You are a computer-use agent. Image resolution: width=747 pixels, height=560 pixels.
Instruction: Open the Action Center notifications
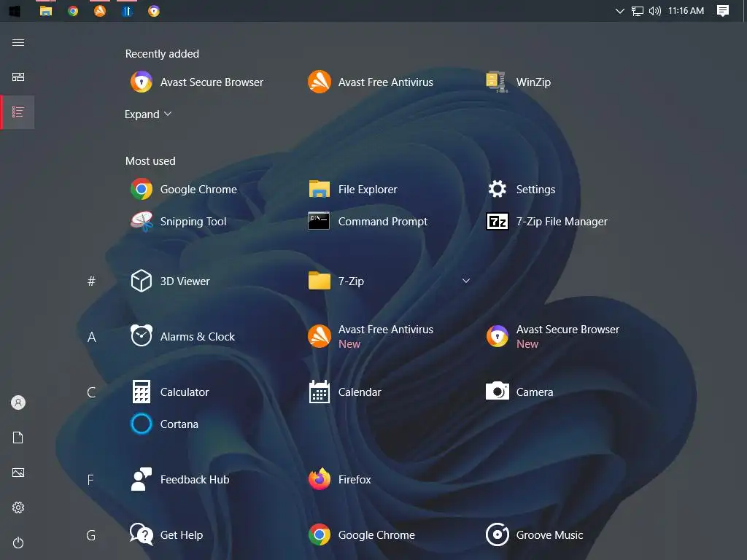[x=723, y=10]
